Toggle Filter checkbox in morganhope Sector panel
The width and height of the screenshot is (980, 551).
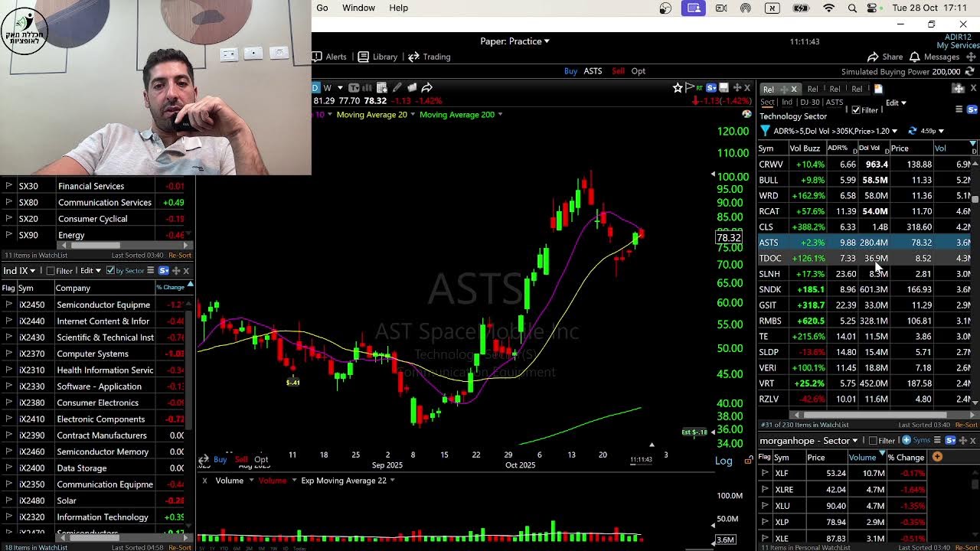[873, 441]
